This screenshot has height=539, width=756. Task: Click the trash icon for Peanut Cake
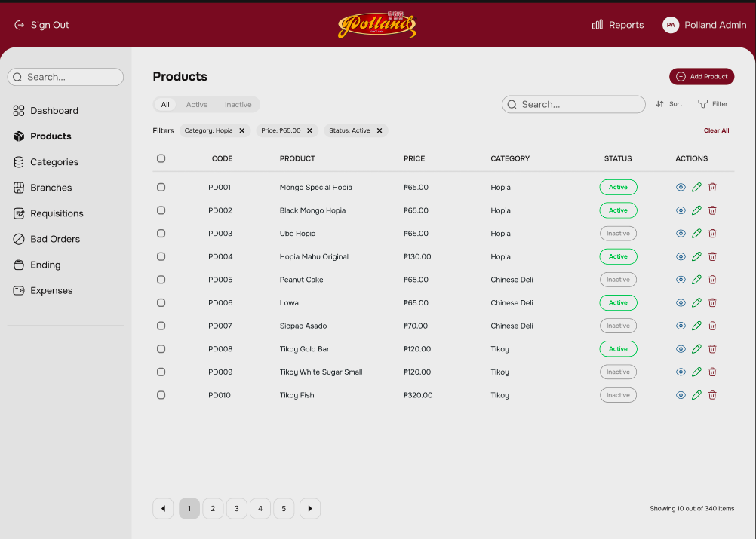712,280
